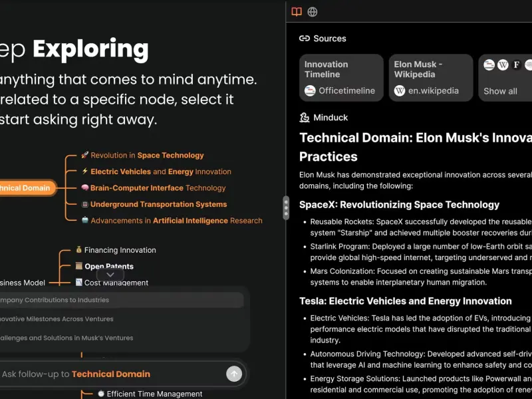
Task: Choose suggestion Challenges and Solutions in Musk's Ventures
Action: click(x=122, y=338)
